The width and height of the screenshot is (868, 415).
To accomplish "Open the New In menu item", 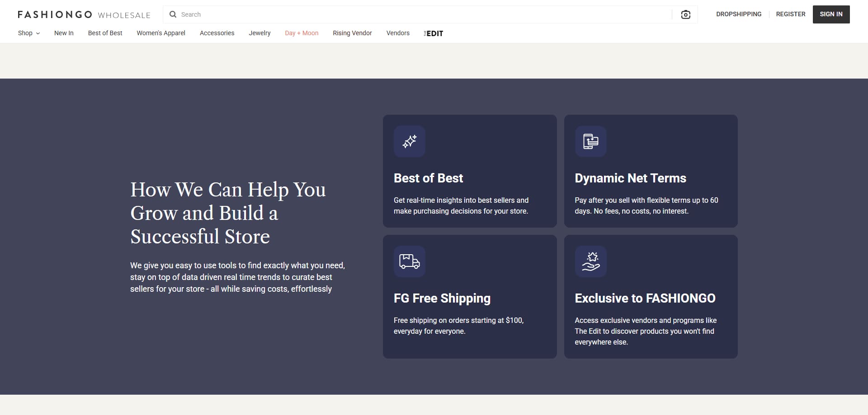I will [x=64, y=33].
